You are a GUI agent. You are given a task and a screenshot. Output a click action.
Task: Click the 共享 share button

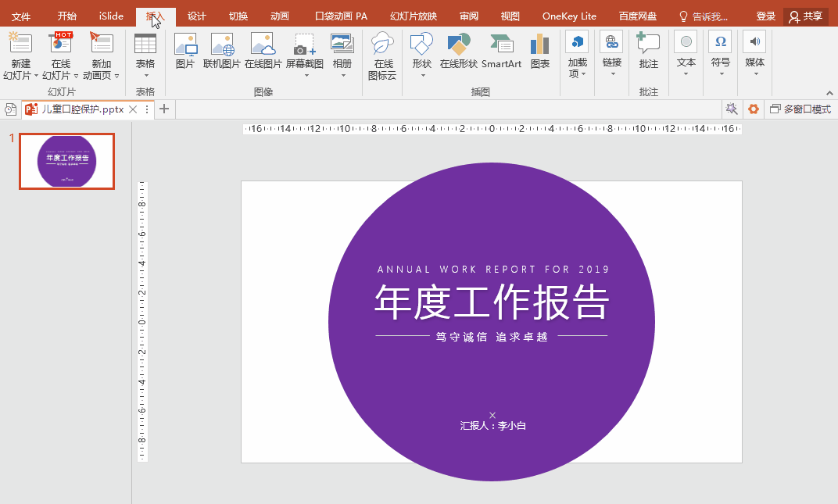806,16
